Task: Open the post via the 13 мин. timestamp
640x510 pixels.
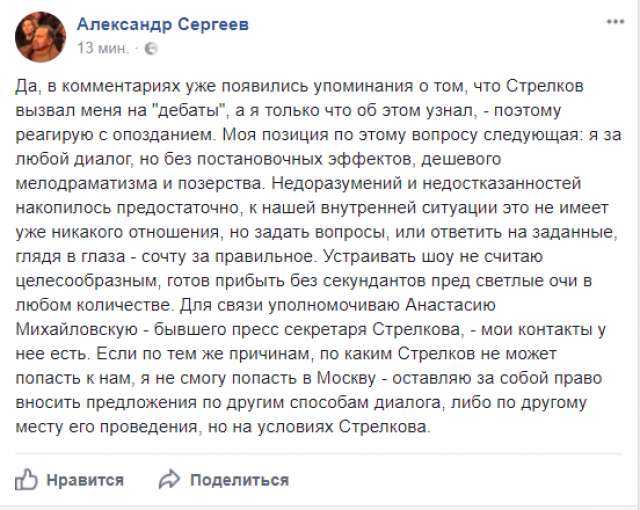Action: coord(102,47)
